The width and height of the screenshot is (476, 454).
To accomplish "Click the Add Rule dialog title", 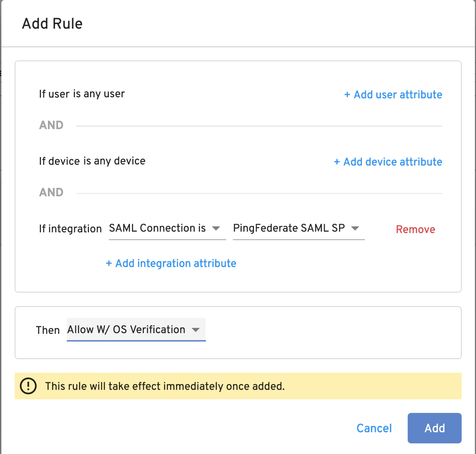I will (52, 24).
